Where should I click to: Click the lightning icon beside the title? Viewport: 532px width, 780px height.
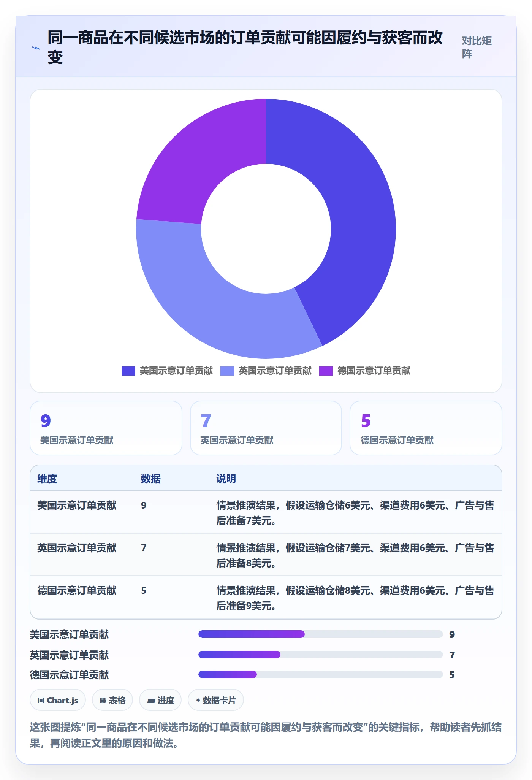coord(36,48)
